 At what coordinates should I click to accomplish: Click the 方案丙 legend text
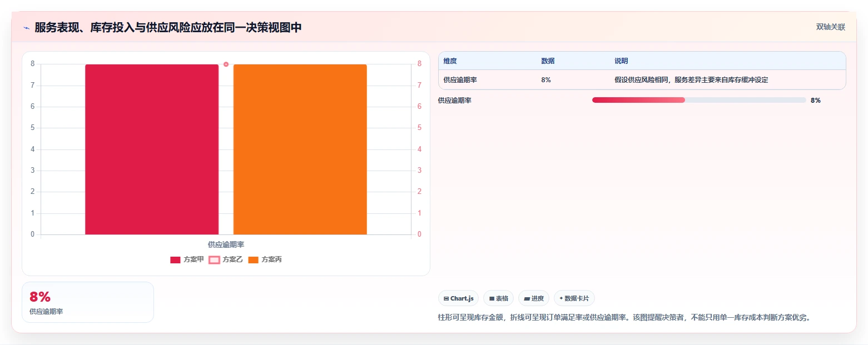271,260
